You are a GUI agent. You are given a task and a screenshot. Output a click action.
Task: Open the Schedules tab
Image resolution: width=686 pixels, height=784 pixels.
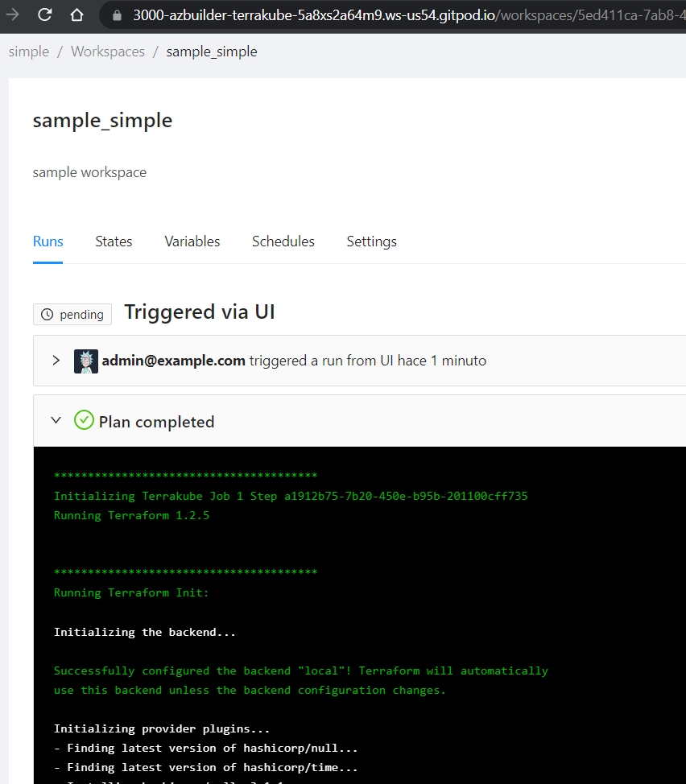[x=283, y=241]
